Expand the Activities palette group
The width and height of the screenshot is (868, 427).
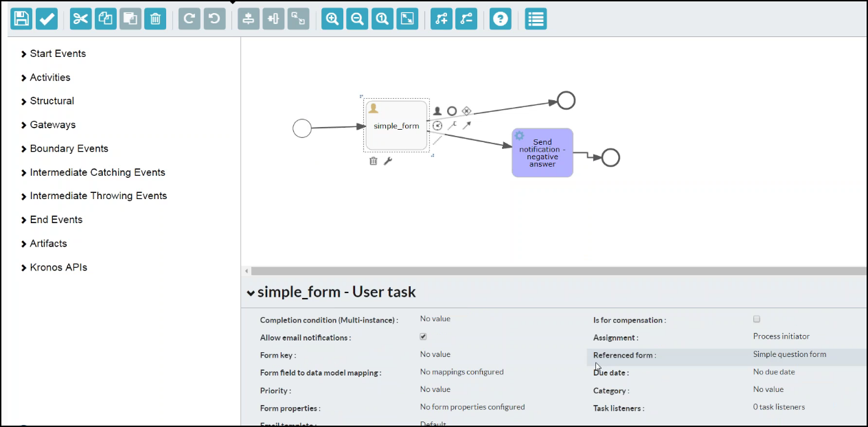pyautogui.click(x=45, y=78)
